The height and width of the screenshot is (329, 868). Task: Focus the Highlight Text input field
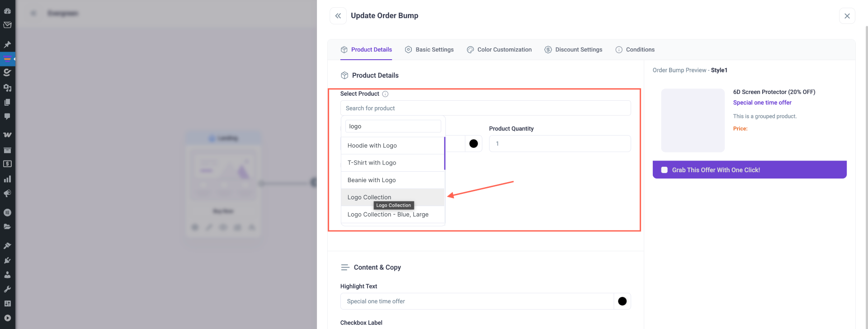coord(477,301)
